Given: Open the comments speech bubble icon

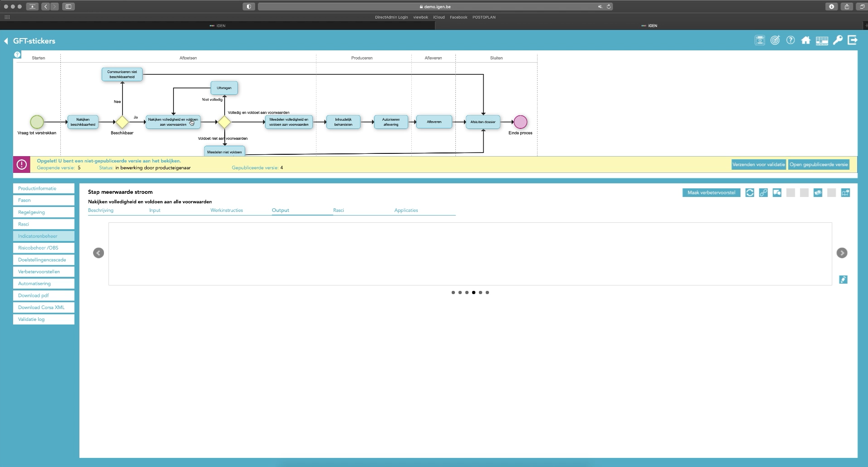Looking at the screenshot, I should tap(777, 193).
